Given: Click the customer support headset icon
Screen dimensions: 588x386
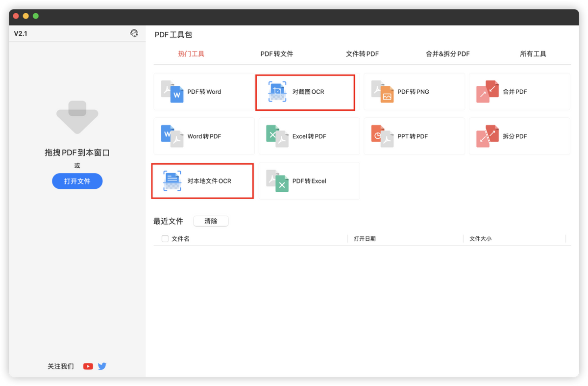Looking at the screenshot, I should pyautogui.click(x=134, y=33).
